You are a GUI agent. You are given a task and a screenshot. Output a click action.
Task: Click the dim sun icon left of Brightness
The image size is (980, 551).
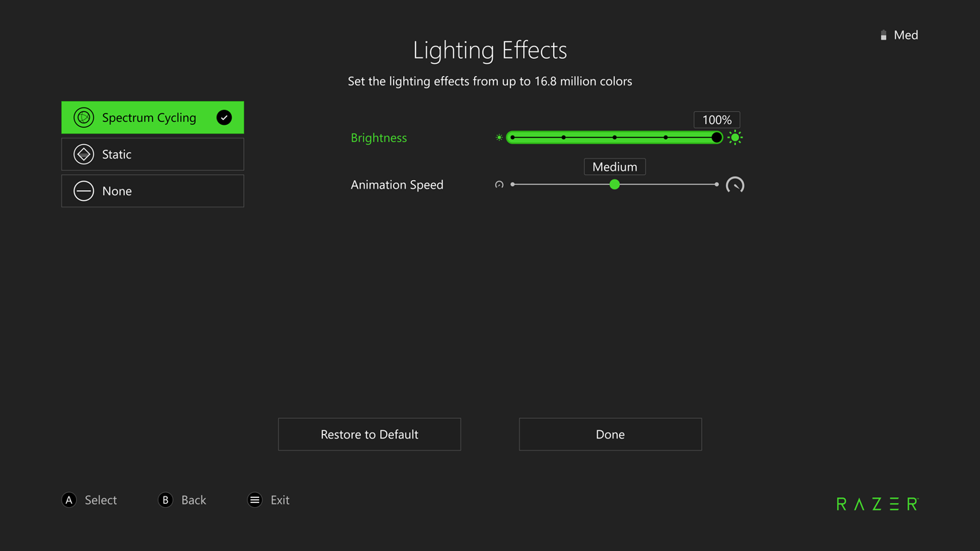click(x=499, y=137)
